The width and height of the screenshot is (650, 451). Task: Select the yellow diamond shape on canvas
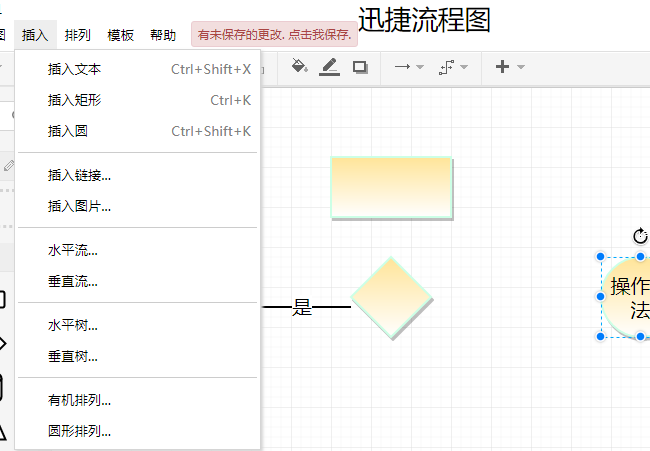[391, 298]
